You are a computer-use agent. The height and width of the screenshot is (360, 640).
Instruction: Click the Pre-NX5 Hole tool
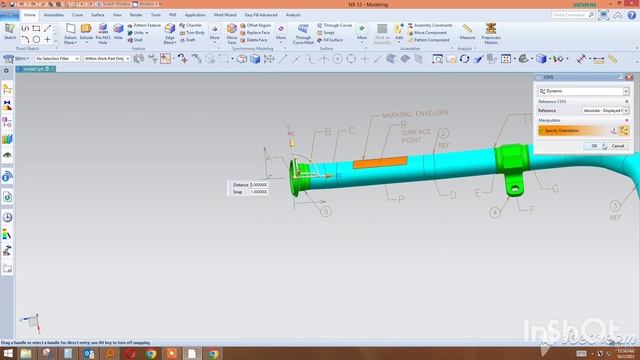point(102,33)
